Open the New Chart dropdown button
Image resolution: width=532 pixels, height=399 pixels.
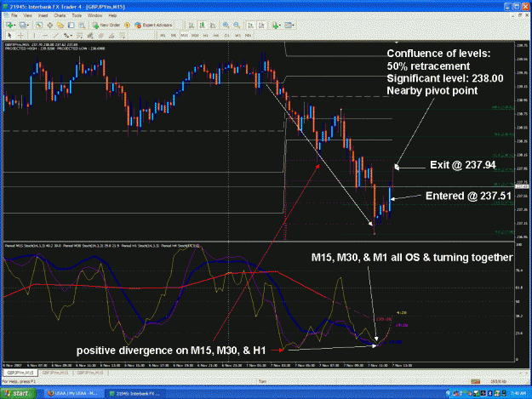point(9,25)
